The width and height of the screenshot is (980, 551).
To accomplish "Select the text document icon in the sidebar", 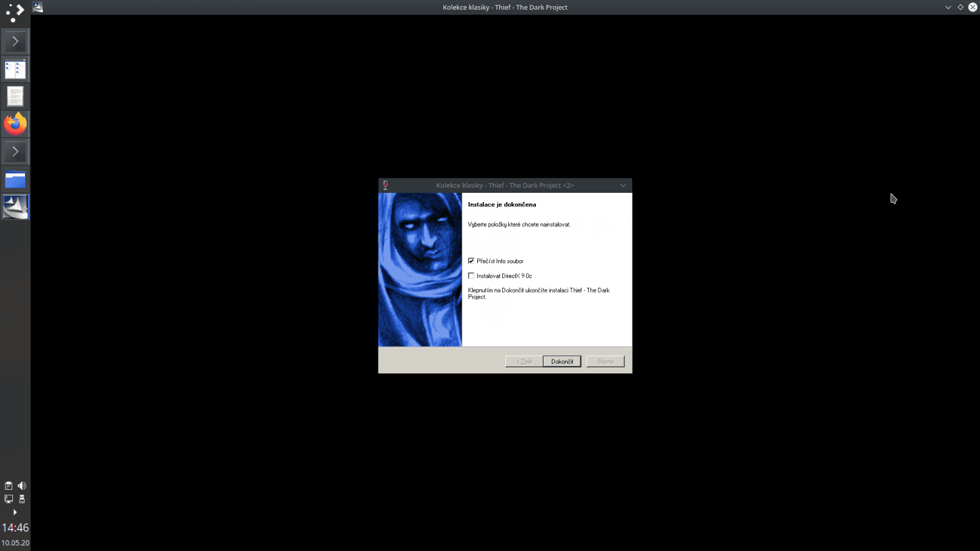I will click(15, 96).
